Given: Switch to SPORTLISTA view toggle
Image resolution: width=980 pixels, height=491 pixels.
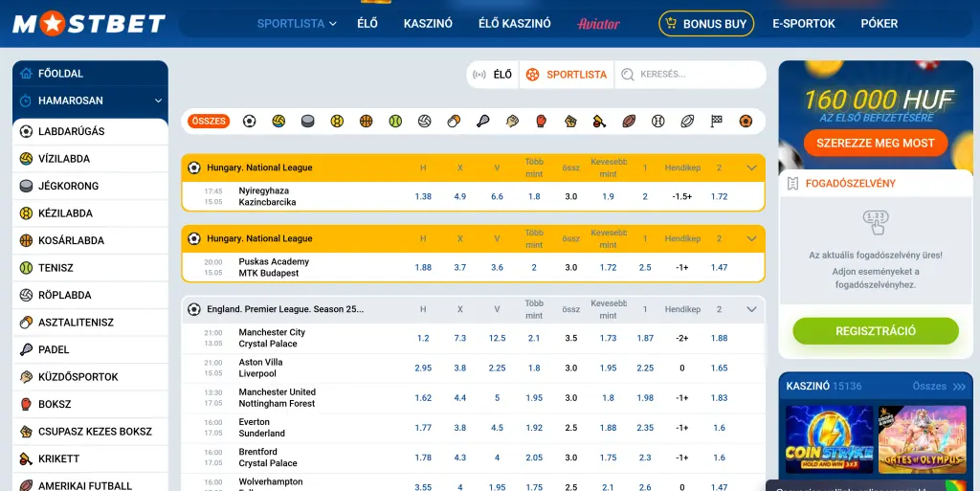Looking at the screenshot, I should [x=567, y=75].
